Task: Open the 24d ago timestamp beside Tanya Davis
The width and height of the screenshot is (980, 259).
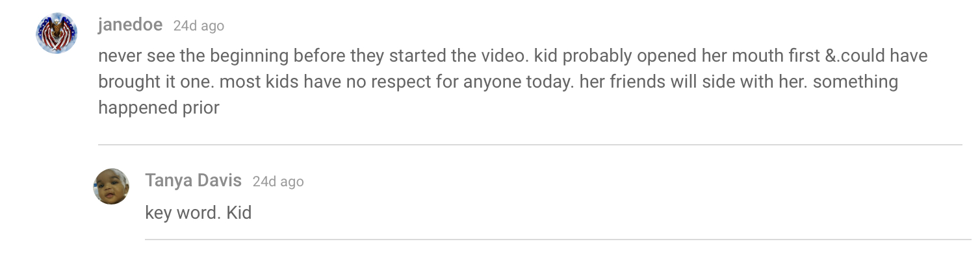Action: pos(278,181)
